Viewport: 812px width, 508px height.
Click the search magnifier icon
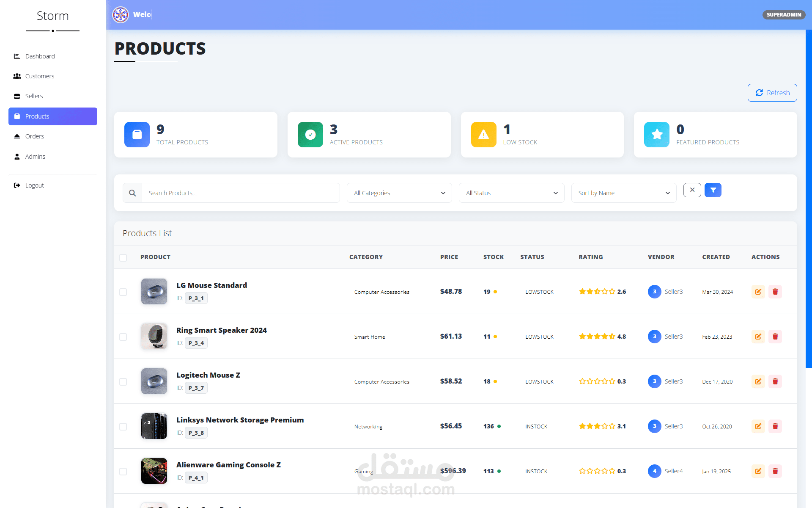(x=132, y=193)
